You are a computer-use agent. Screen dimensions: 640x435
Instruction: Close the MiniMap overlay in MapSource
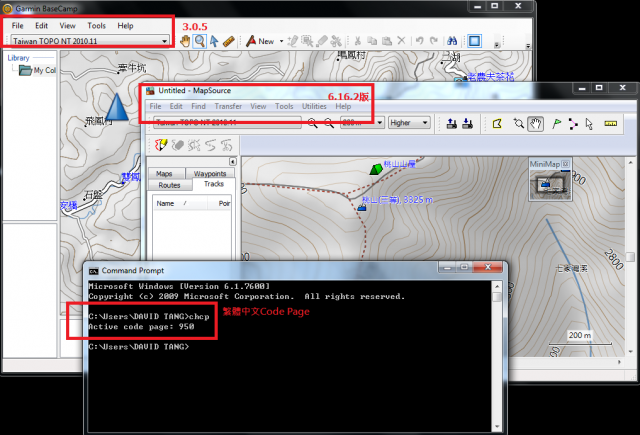(x=565, y=164)
